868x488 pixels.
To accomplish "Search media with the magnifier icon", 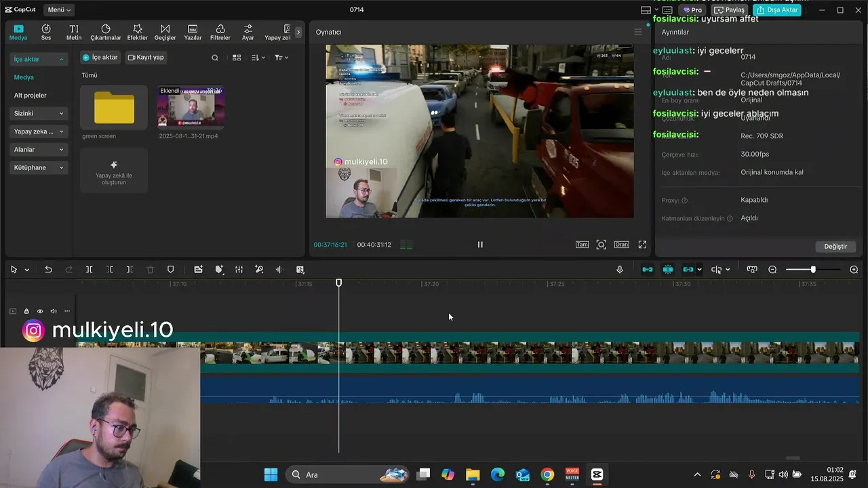I will point(215,58).
